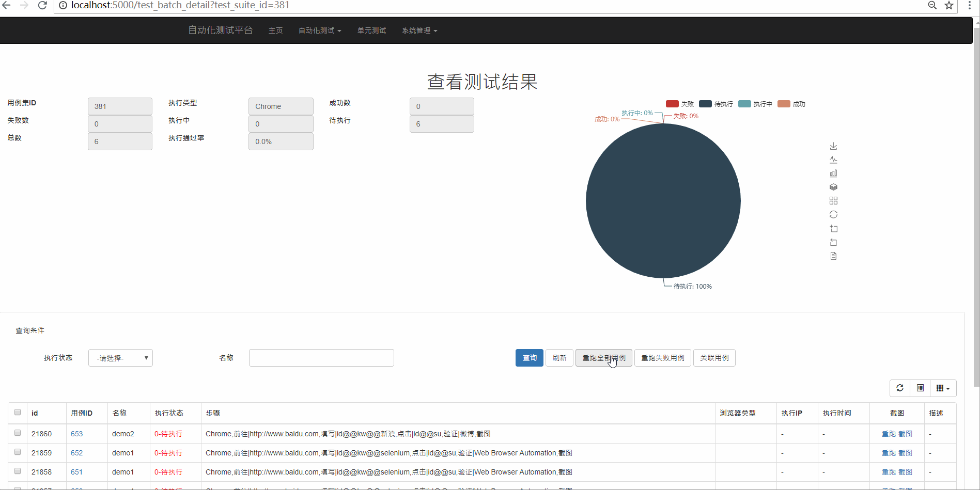The height and width of the screenshot is (490, 980).
Task: Go to 主页 in the navbar
Action: coord(275,30)
